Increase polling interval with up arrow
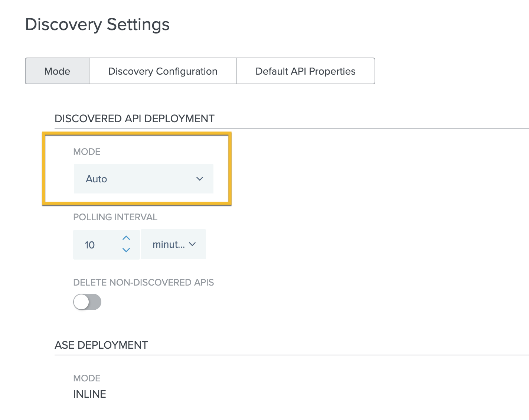This screenshot has width=529, height=420. pos(126,238)
